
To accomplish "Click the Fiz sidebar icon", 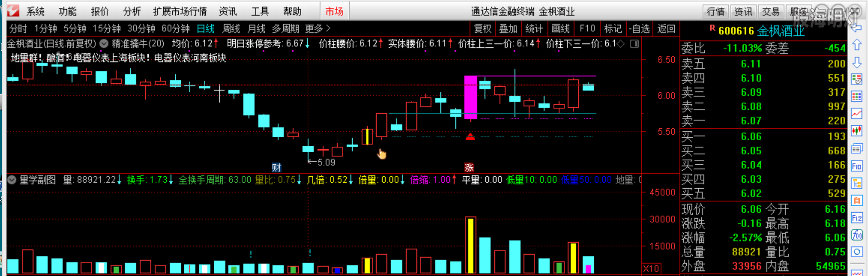I will (x=857, y=218).
